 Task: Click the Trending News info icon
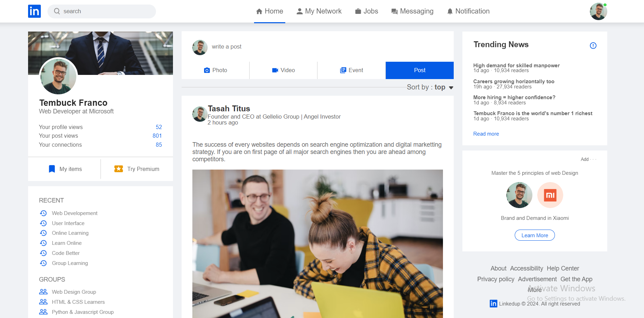point(593,45)
